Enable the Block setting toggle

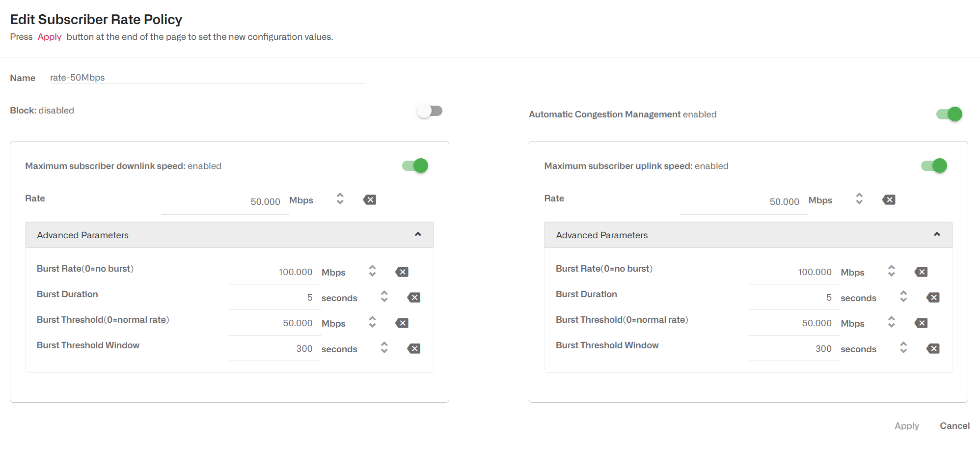[430, 111]
